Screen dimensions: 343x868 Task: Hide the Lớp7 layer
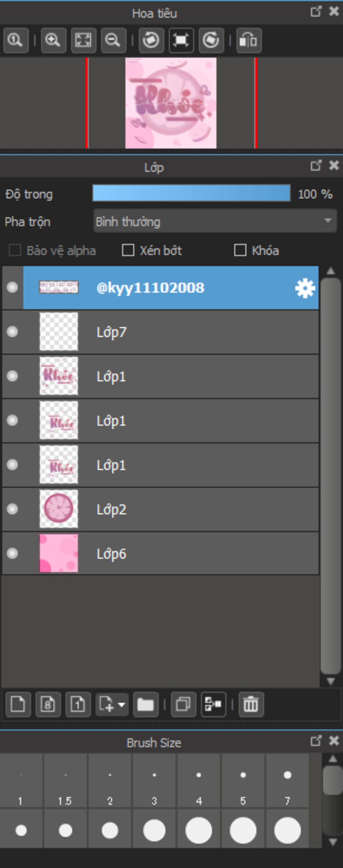click(x=12, y=332)
